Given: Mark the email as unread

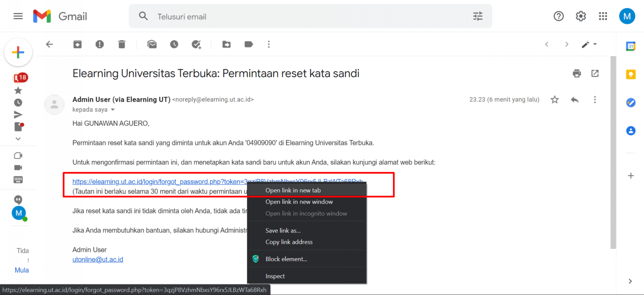Looking at the screenshot, I should pos(152,44).
